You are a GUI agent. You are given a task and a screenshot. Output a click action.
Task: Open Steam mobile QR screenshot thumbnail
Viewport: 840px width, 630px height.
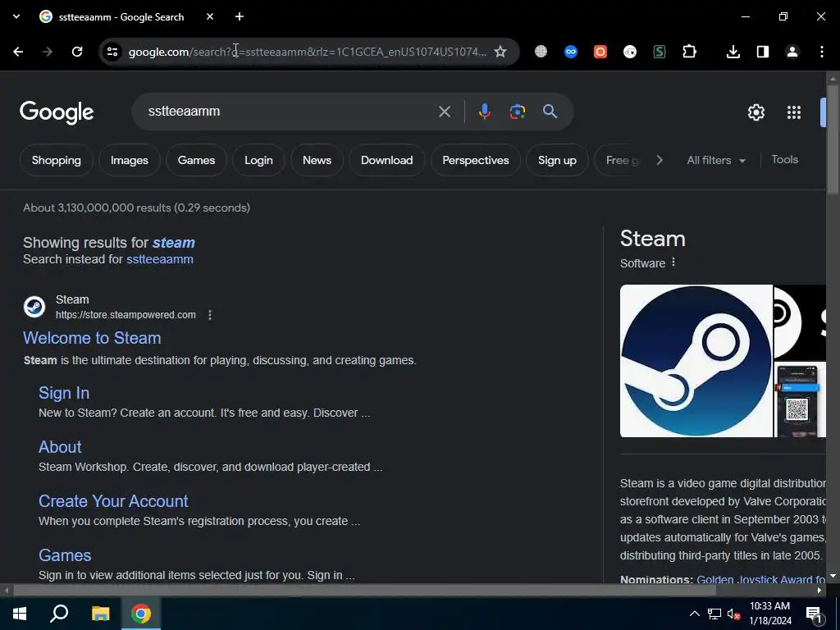pos(801,399)
